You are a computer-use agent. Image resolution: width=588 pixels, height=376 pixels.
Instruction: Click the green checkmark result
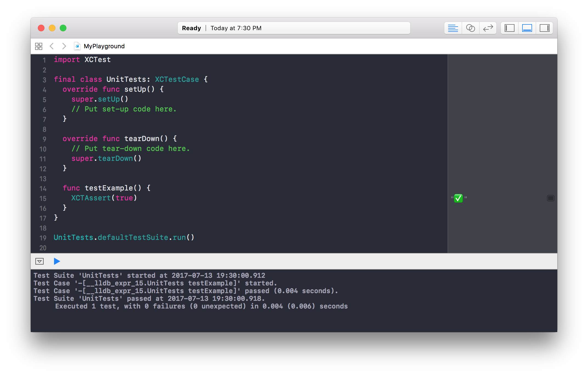[x=458, y=198]
